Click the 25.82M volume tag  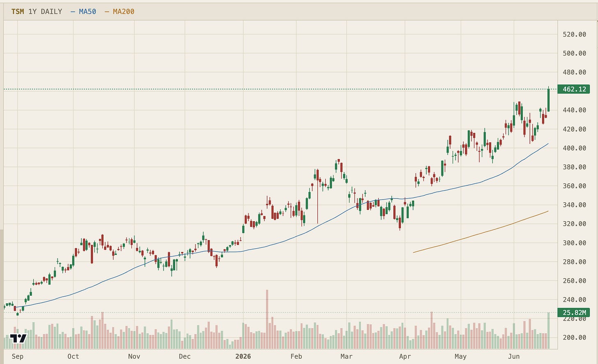tap(574, 313)
